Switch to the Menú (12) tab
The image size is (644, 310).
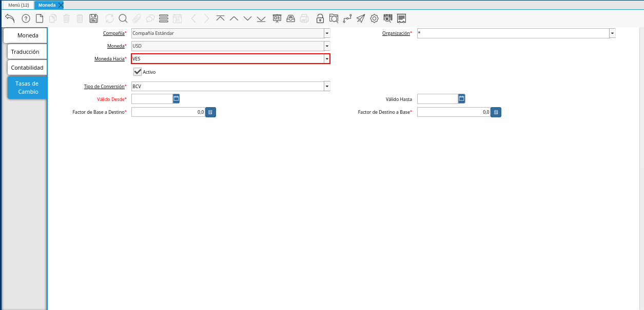[x=18, y=5]
